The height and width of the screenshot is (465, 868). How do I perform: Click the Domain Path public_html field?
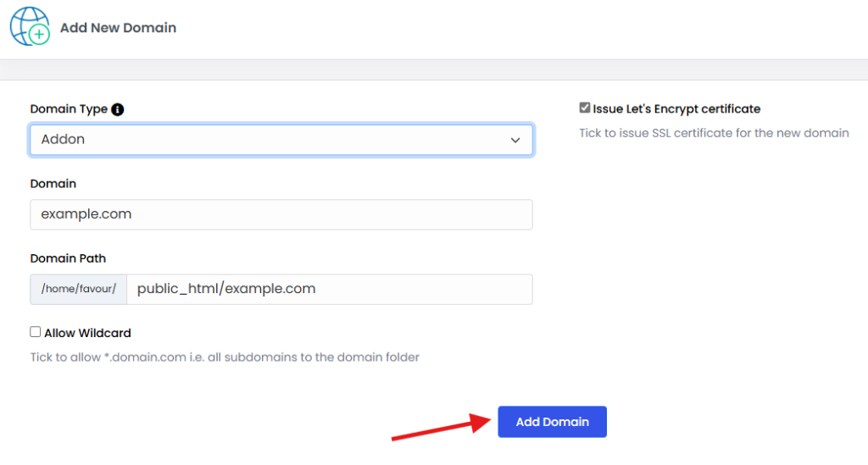pyautogui.click(x=330, y=289)
